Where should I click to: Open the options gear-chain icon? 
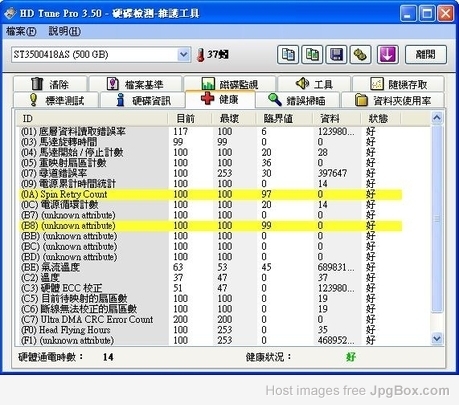pyautogui.click(x=360, y=54)
